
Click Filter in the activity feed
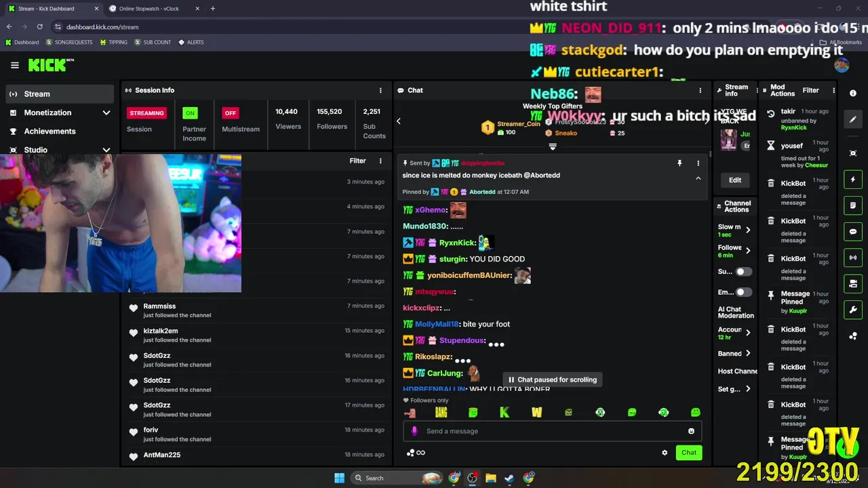pyautogui.click(x=357, y=161)
